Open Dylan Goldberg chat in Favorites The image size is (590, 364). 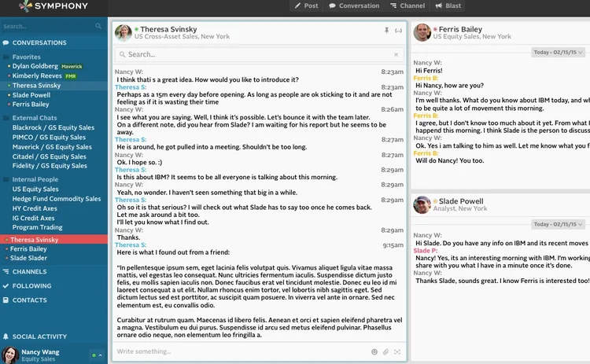click(35, 66)
